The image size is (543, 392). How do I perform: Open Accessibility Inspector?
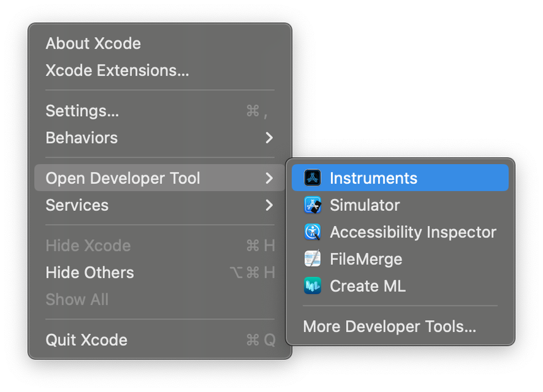412,232
